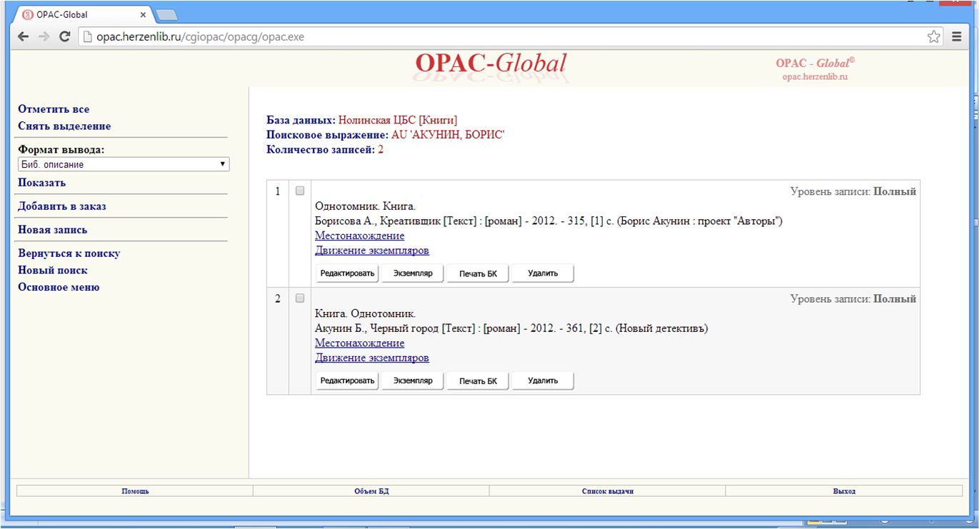980x529 pixels.
Task: Open Движение экземпляров link of record 2
Action: pos(371,358)
